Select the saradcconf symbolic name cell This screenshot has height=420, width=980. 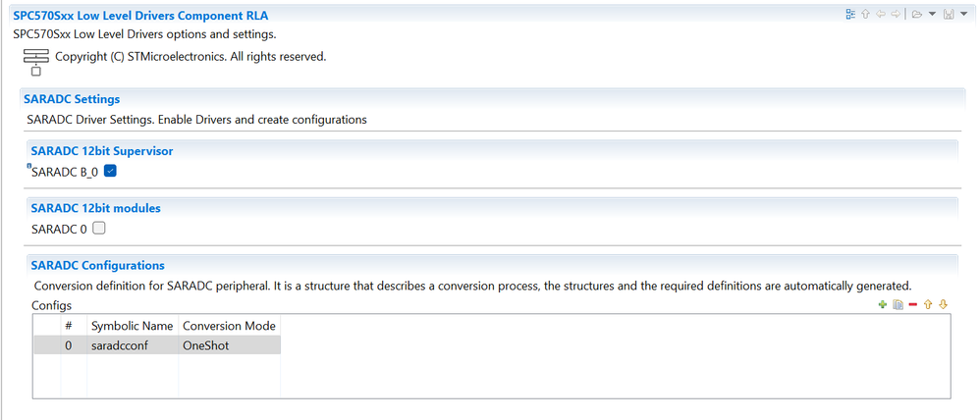133,345
